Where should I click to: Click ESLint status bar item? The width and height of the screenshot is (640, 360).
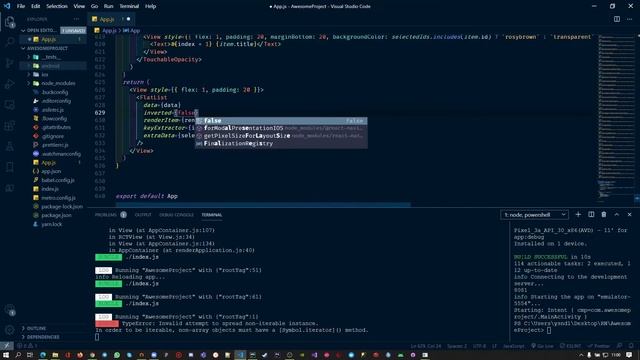[x=571, y=346]
